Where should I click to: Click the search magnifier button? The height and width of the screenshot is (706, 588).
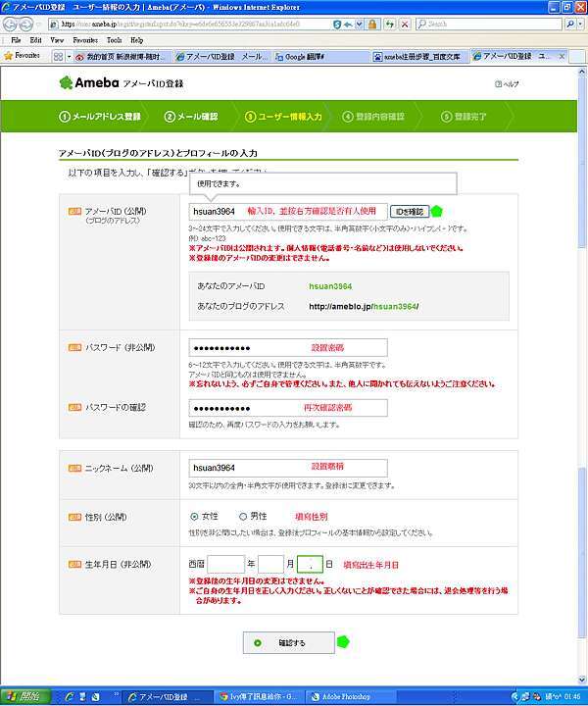(x=569, y=24)
